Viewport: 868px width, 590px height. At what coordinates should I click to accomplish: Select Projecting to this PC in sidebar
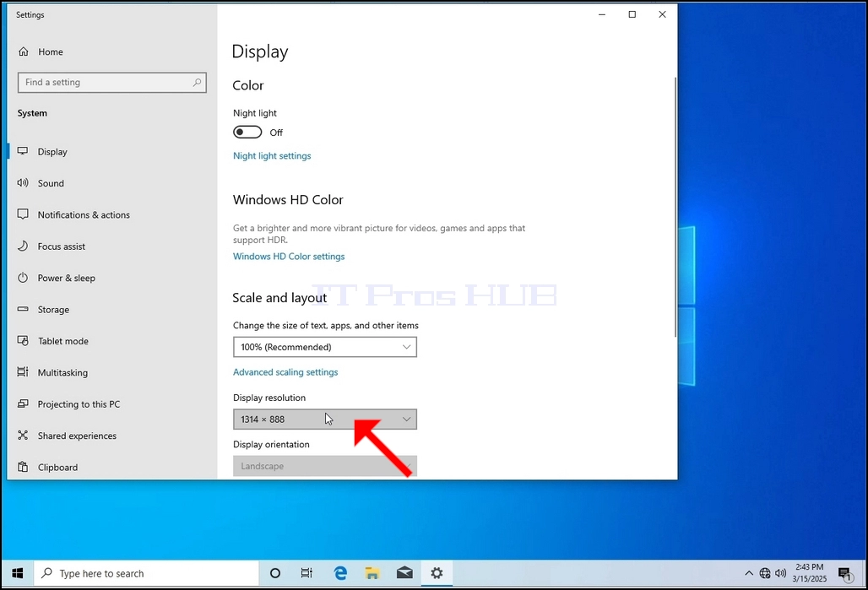click(x=112, y=404)
